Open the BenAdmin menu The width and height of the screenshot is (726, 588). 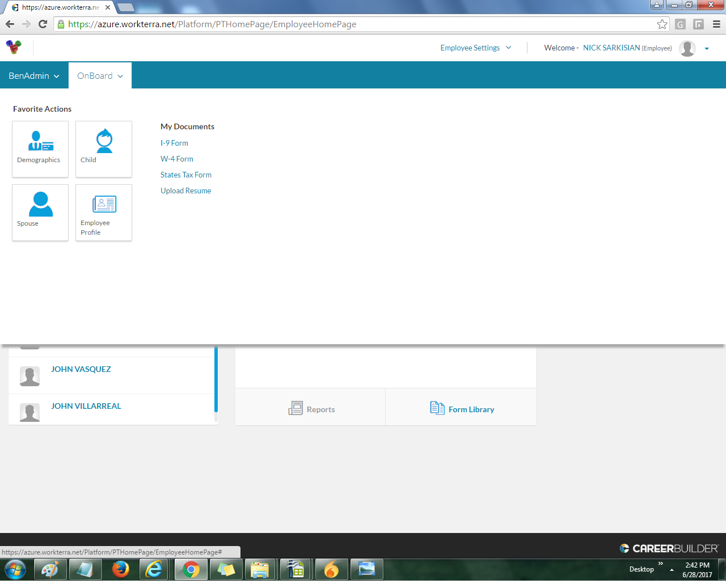pos(34,75)
